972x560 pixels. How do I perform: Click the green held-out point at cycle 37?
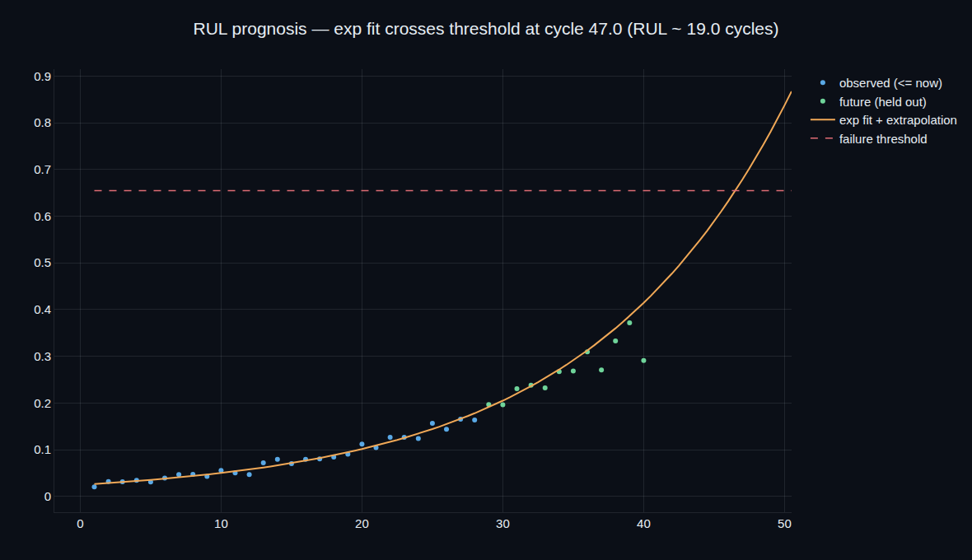[x=601, y=370]
